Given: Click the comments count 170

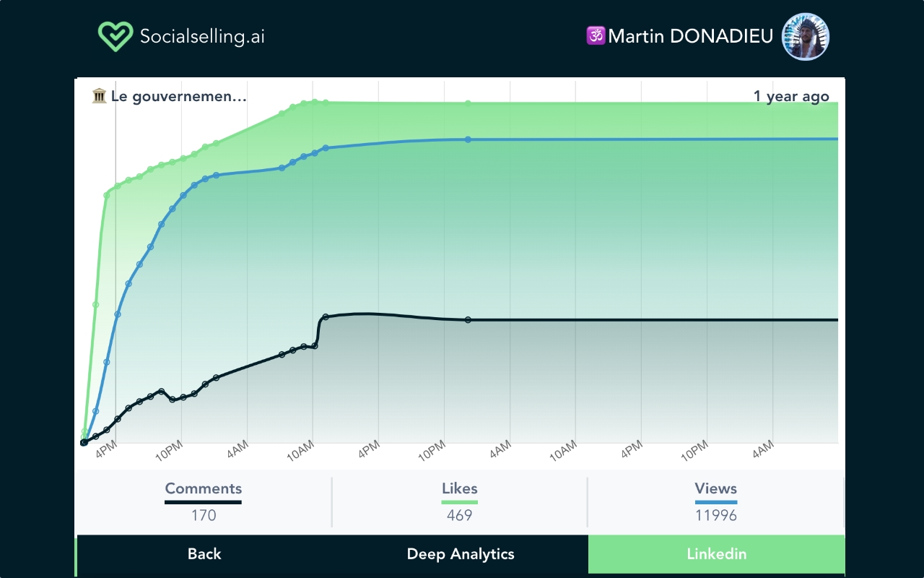Looking at the screenshot, I should point(204,516).
